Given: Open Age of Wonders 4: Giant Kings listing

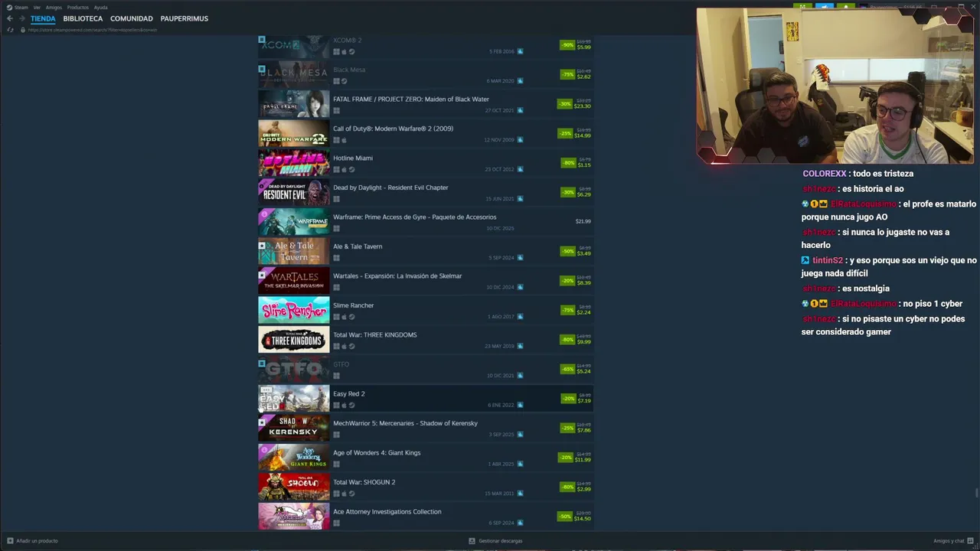Looking at the screenshot, I should pos(377,453).
